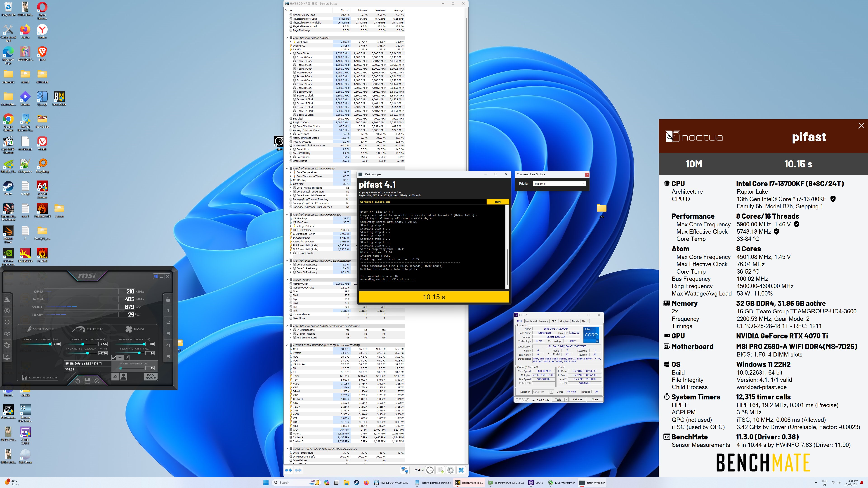Open the Afterburner Curve Editor
Screen dimensions: 868x488
40,378
